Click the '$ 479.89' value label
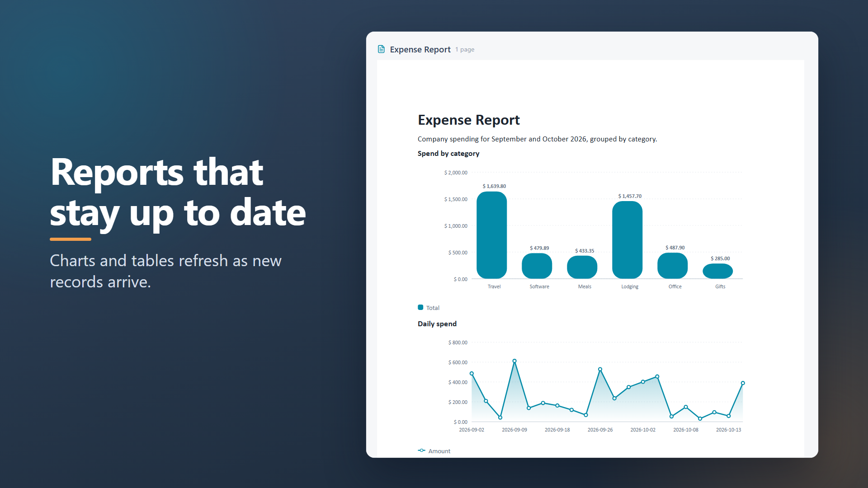The width and height of the screenshot is (868, 488). click(x=539, y=248)
